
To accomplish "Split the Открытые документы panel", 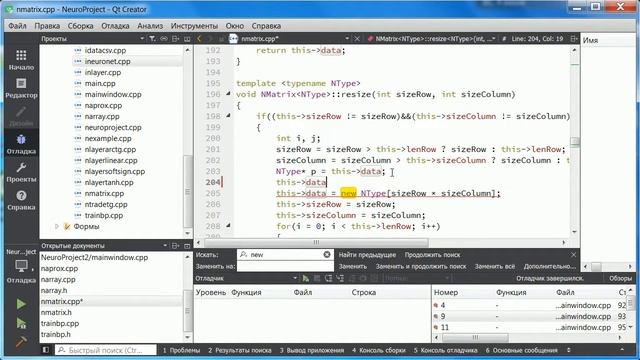I will pos(176,246).
